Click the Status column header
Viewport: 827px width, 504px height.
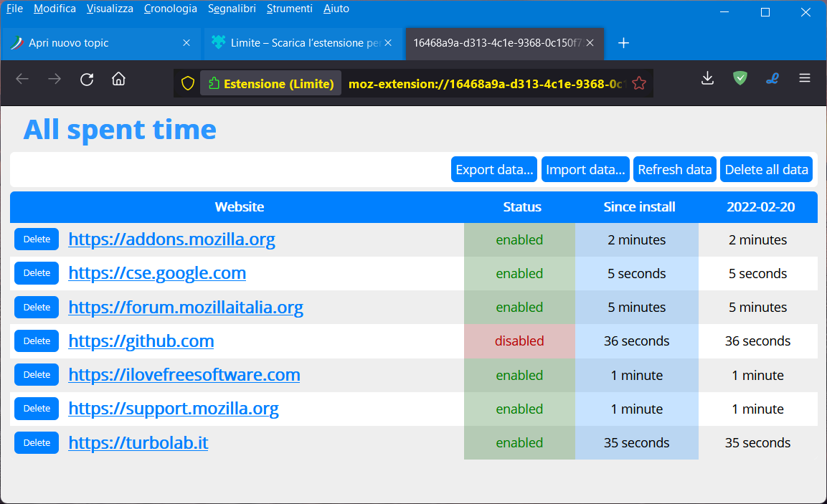point(521,206)
